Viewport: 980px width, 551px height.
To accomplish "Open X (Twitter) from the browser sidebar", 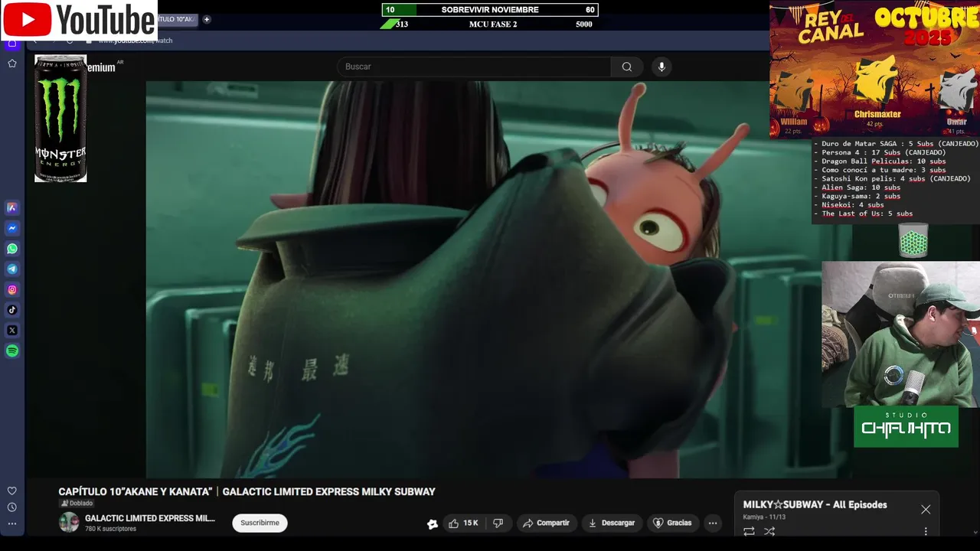I will 12,331.
